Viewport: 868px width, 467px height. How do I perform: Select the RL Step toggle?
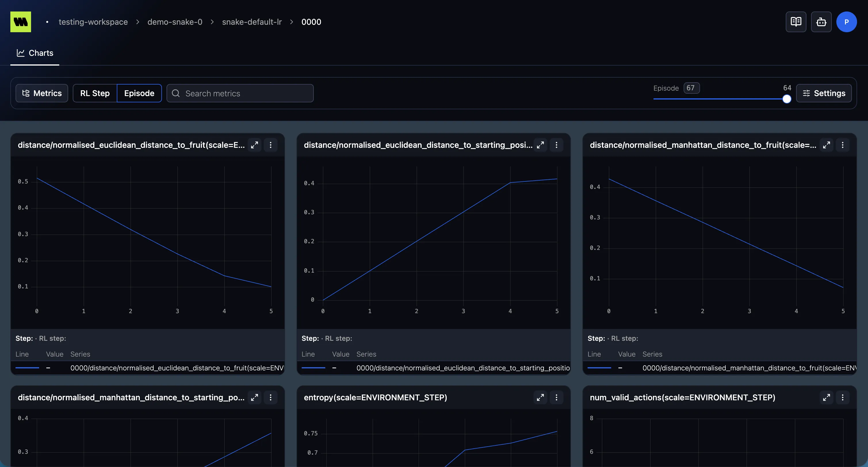pyautogui.click(x=95, y=93)
